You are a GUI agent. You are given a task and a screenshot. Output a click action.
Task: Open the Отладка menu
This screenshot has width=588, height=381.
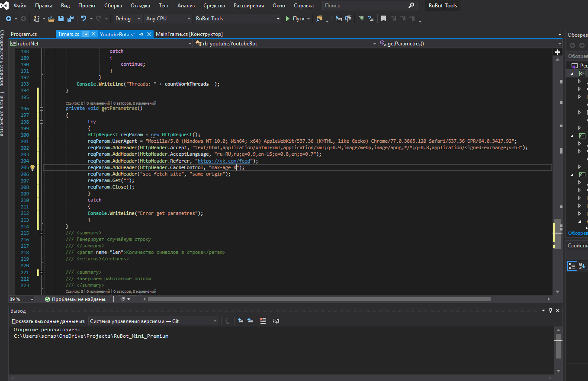[140, 6]
